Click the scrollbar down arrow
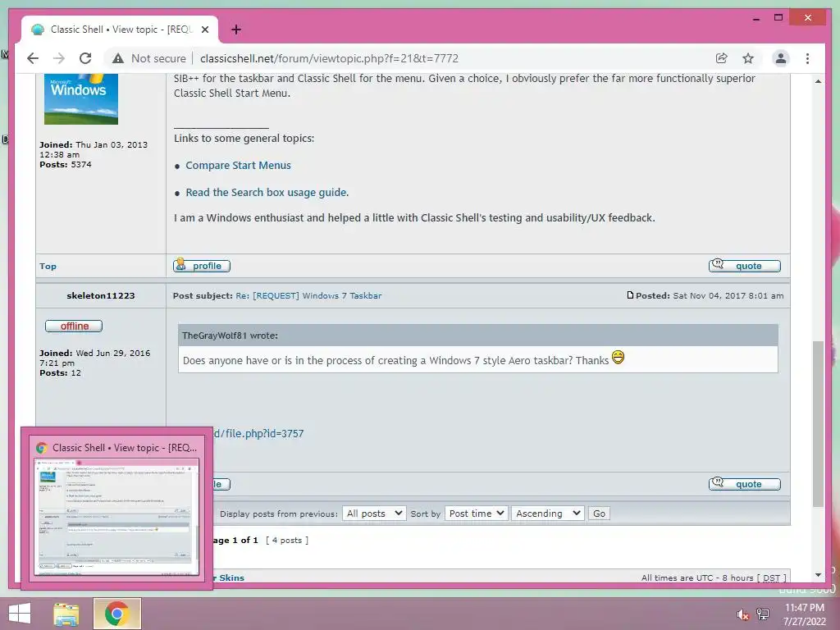840x630 pixels. tap(818, 575)
